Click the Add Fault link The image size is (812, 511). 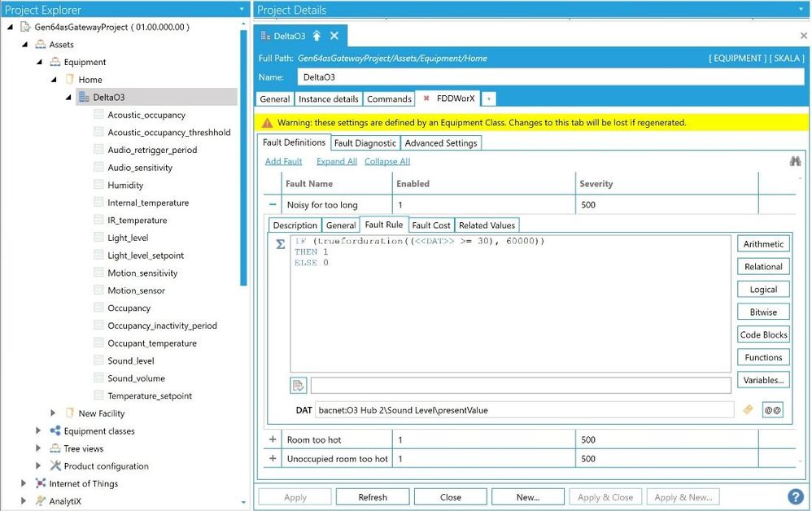[283, 161]
